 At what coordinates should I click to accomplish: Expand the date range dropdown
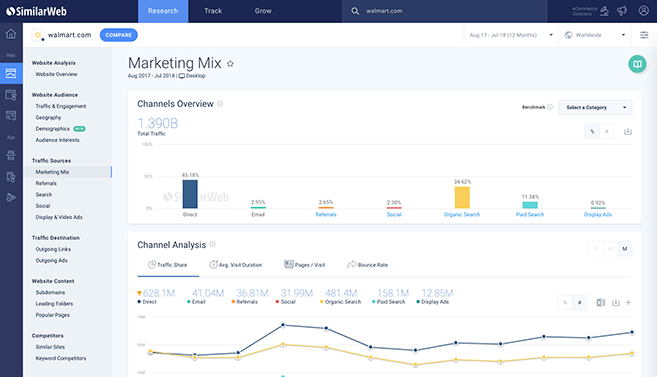[x=511, y=35]
